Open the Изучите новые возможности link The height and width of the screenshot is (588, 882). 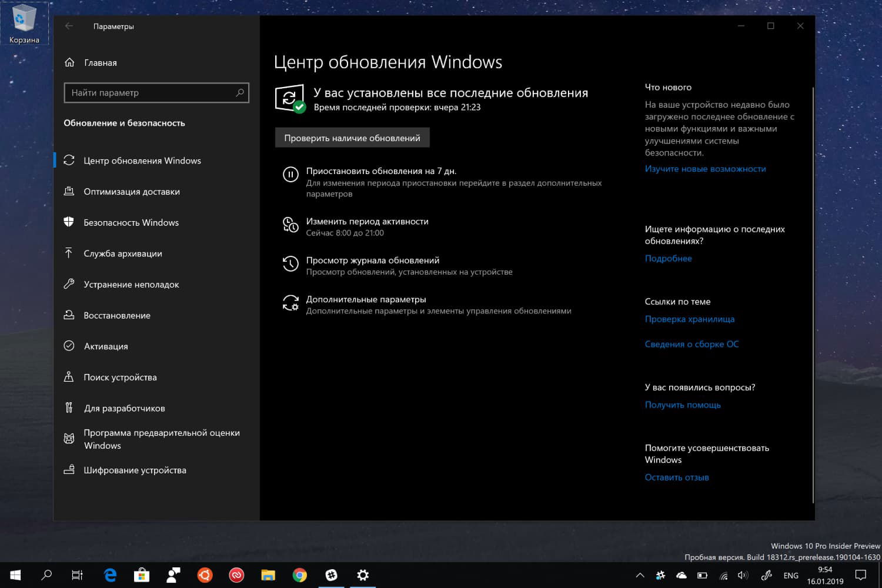point(705,169)
